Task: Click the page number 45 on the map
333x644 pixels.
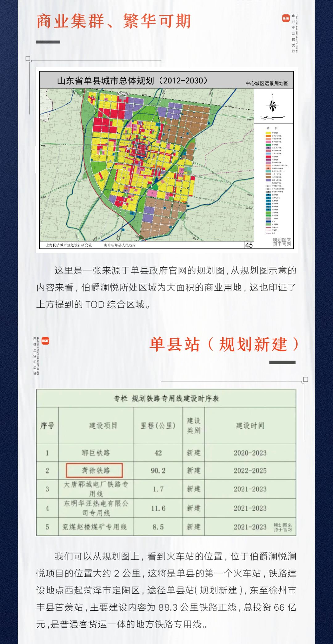Action: coord(249,245)
